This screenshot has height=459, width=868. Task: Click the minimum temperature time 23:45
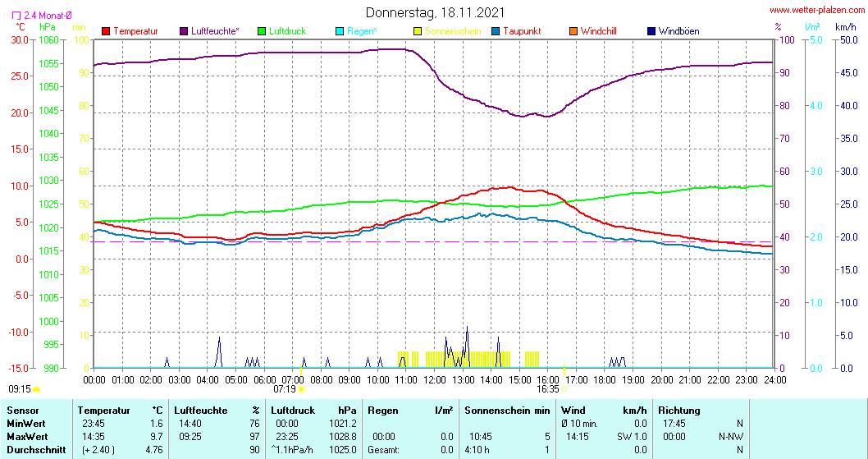(x=94, y=424)
